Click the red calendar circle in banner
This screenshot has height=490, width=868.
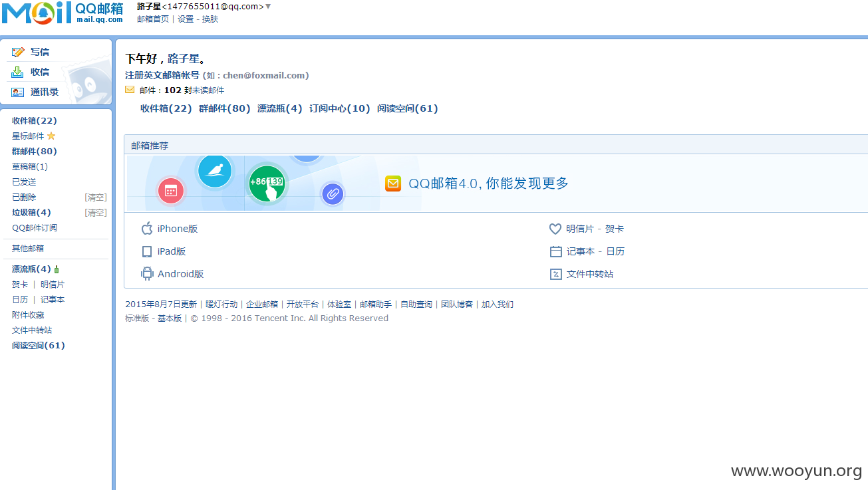[171, 191]
